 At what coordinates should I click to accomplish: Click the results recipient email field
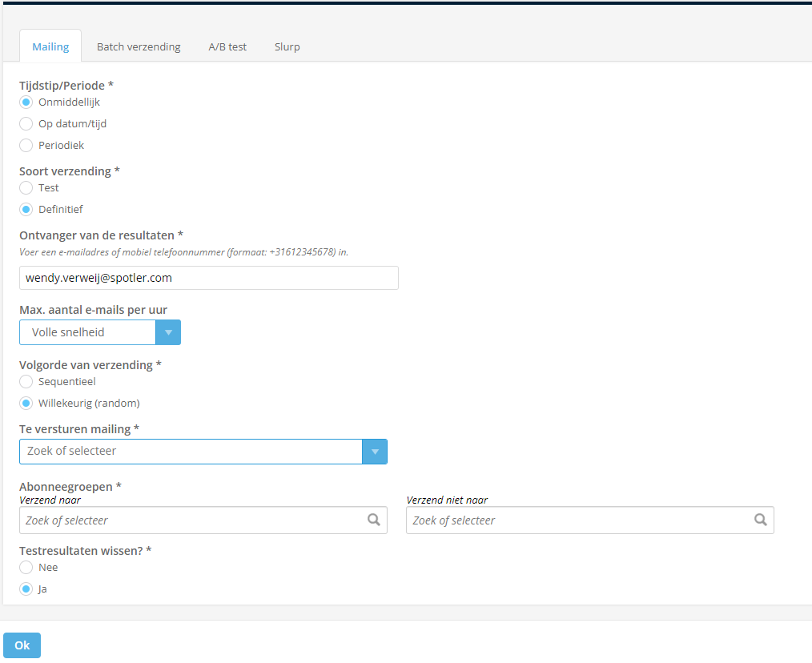coord(208,278)
